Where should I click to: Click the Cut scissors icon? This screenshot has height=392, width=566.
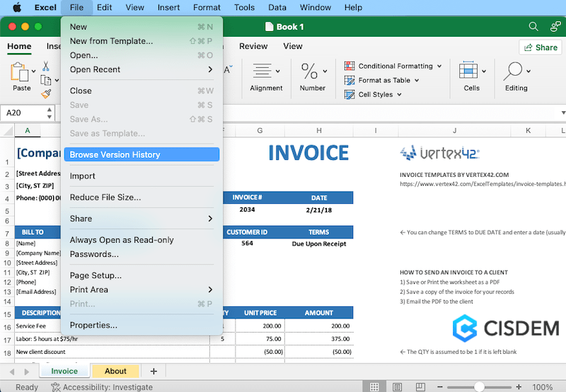pos(45,66)
